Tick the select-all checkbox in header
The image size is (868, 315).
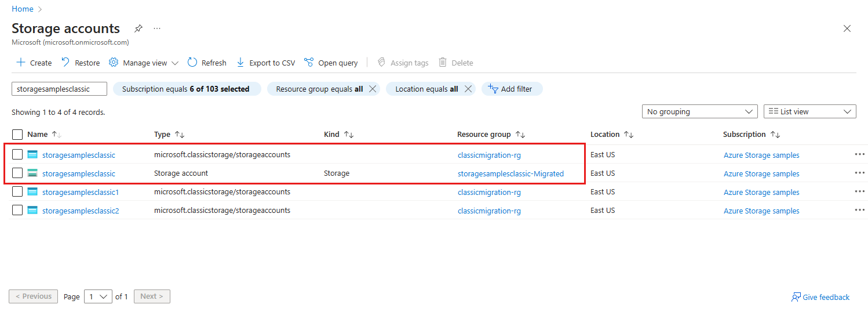point(17,135)
